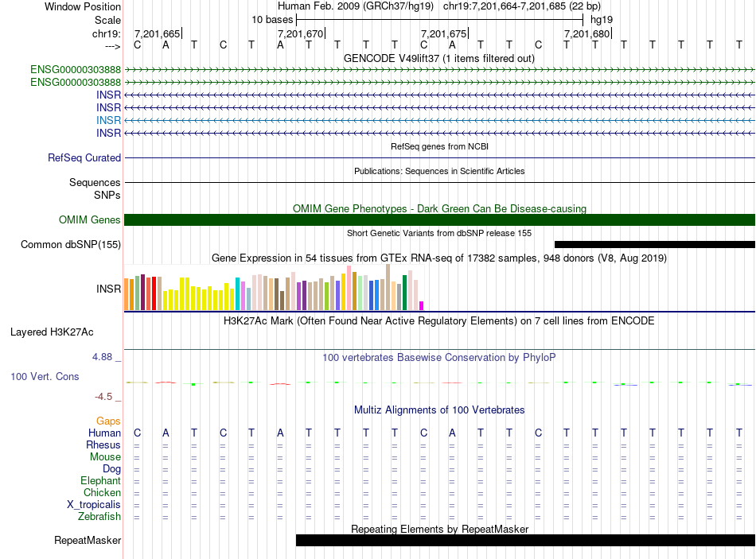Click the dark green OMIM Genes bar
Screen dimensions: 756x559
point(439,220)
